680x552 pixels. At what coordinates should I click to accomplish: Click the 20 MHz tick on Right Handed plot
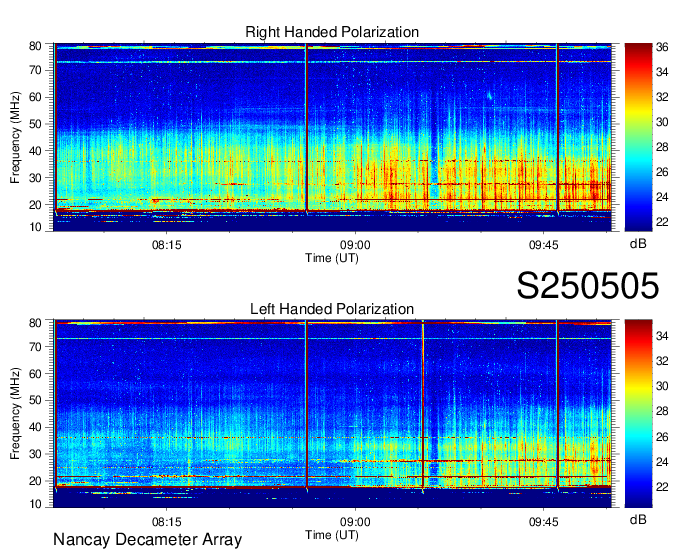tap(35, 205)
